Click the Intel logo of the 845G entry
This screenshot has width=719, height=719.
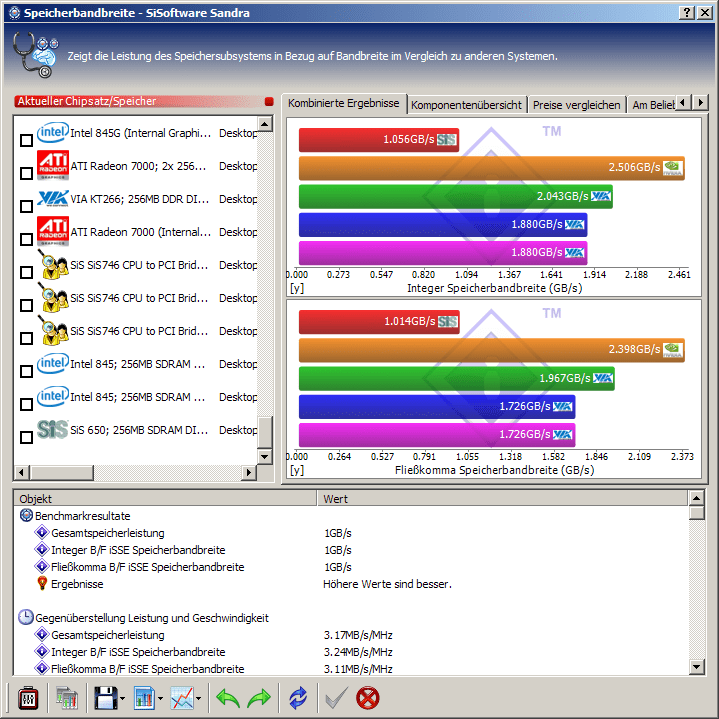(x=53, y=132)
